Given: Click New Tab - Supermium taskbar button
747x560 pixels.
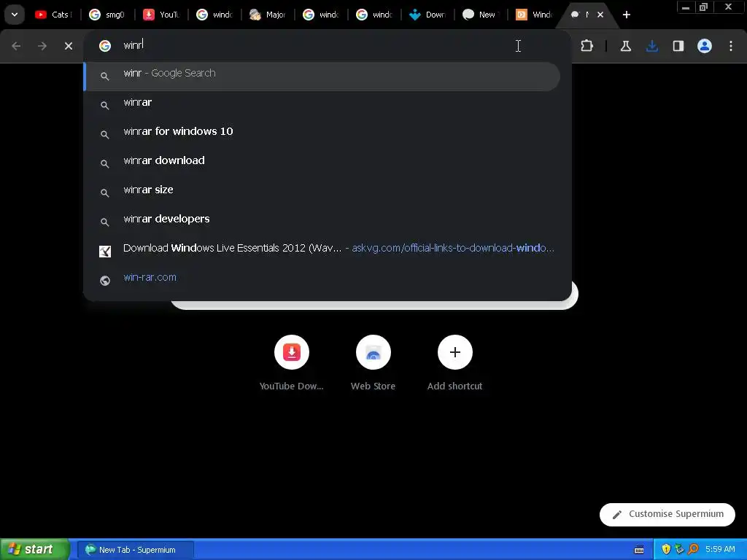Looking at the screenshot, I should pos(135,550).
